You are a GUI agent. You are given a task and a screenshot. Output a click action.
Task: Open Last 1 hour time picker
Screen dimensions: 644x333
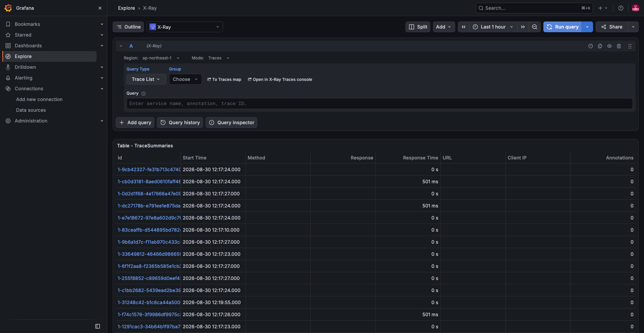point(493,27)
